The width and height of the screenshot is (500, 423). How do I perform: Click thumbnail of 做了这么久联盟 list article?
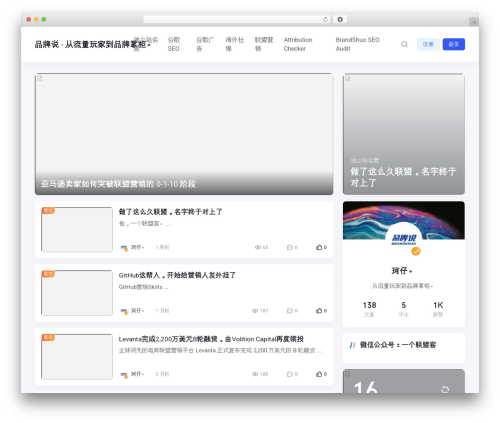point(77,229)
